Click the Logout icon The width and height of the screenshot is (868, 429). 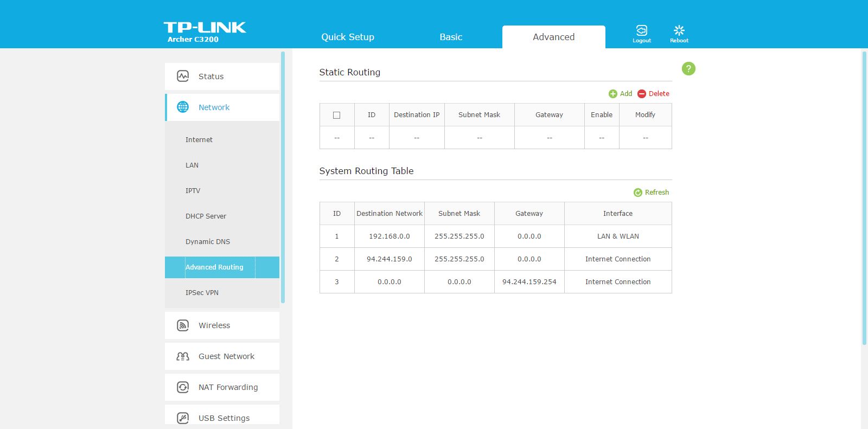pos(642,30)
